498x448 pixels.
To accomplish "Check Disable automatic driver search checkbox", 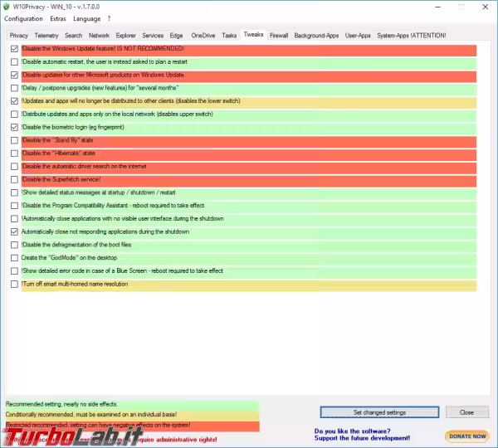I will point(14,167).
